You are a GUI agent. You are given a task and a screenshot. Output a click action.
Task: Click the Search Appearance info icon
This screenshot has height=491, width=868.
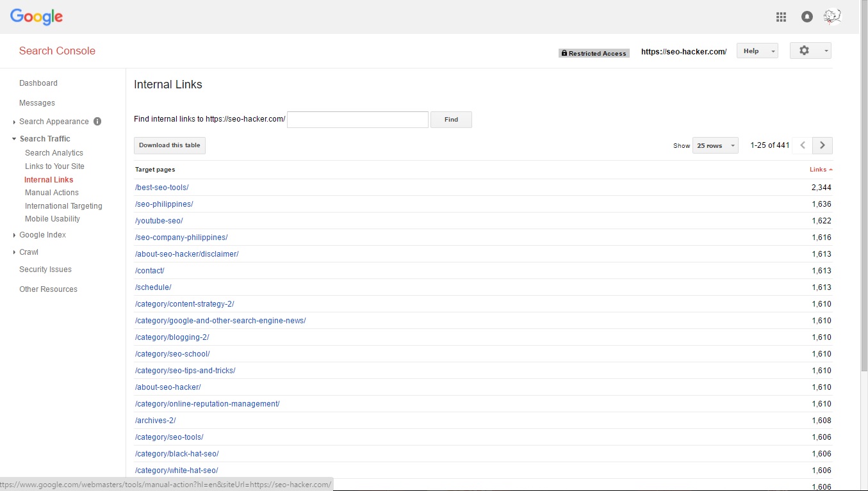[97, 121]
